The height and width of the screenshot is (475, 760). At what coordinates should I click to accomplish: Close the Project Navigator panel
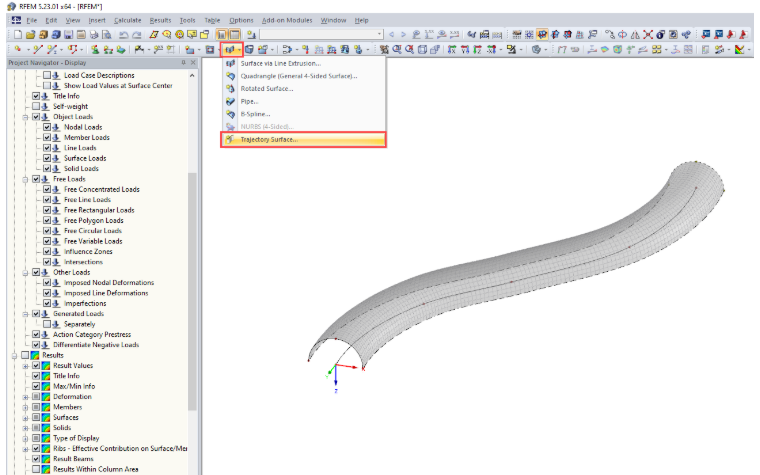(193, 63)
